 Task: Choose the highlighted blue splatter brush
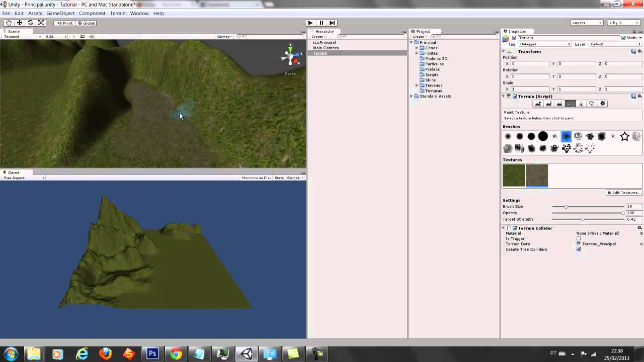566,136
